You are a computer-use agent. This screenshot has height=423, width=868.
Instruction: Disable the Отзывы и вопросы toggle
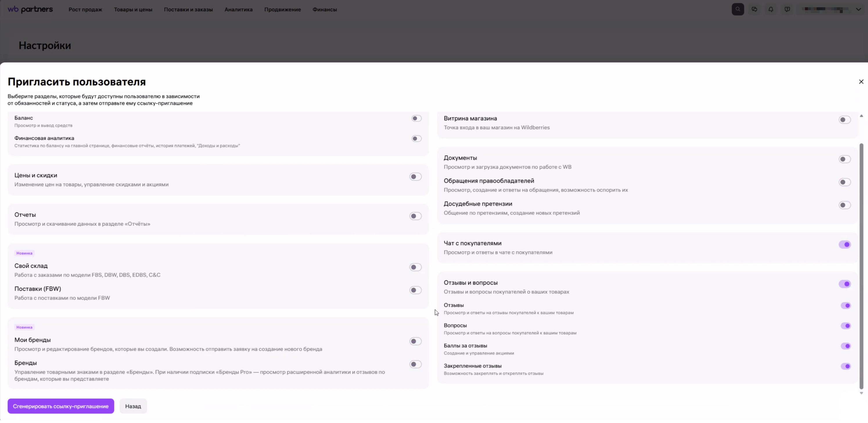click(845, 284)
